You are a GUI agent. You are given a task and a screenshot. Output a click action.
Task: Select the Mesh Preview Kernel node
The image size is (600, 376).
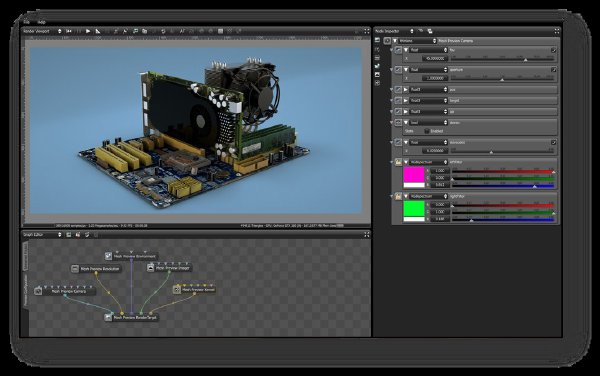pos(194,290)
